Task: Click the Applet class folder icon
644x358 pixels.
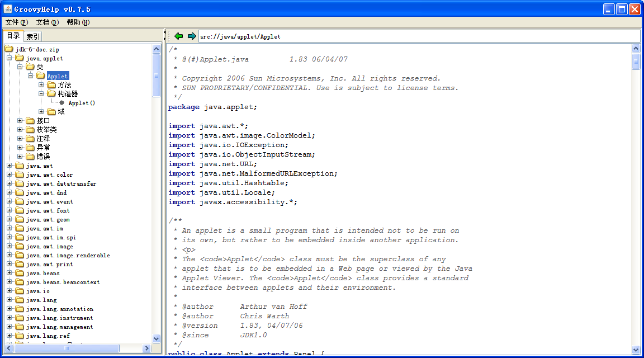Action: [41, 76]
